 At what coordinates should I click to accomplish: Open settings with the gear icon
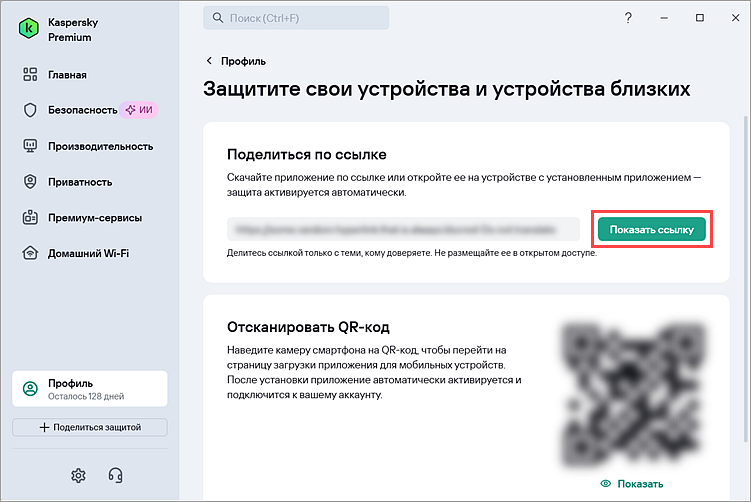pyautogui.click(x=78, y=475)
